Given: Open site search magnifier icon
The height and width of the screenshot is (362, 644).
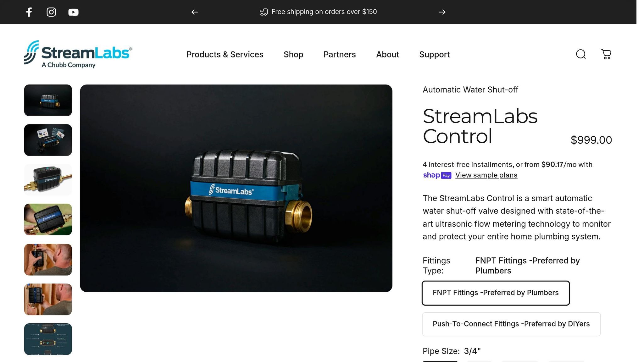Looking at the screenshot, I should click(x=581, y=54).
